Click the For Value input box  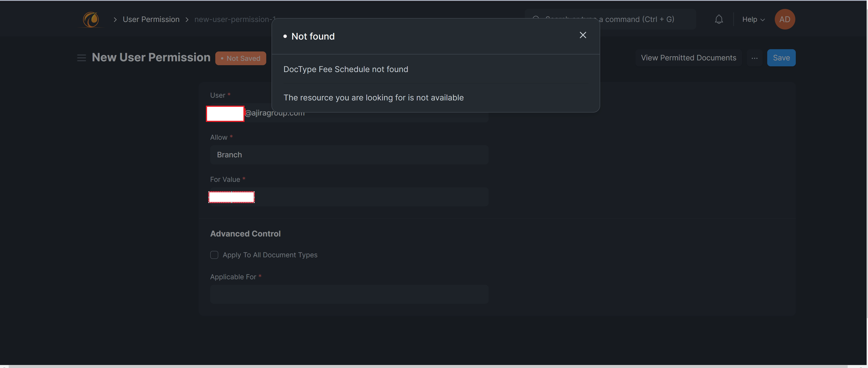point(231,197)
